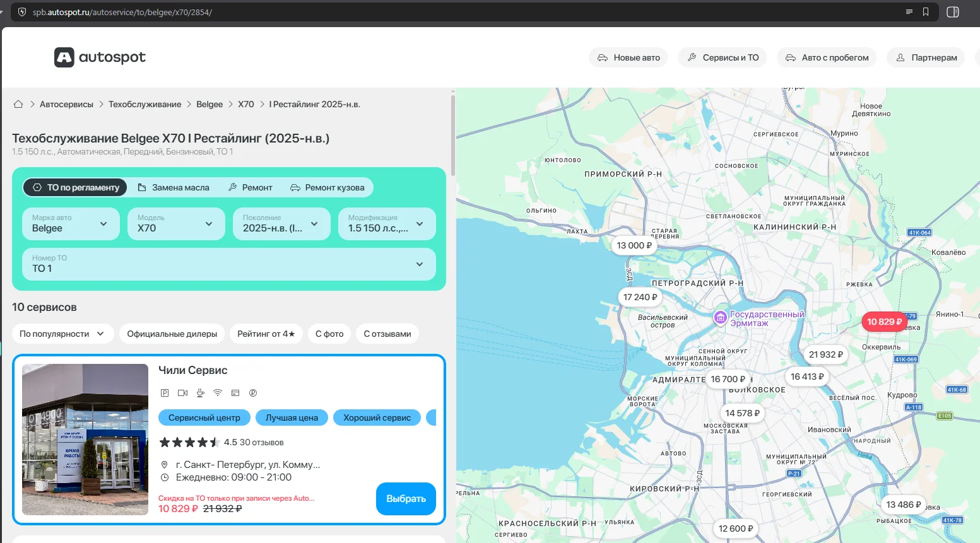The width and height of the screenshot is (980, 543).
Task: Select the 13 486 ₽ price marker on map
Action: tap(903, 505)
